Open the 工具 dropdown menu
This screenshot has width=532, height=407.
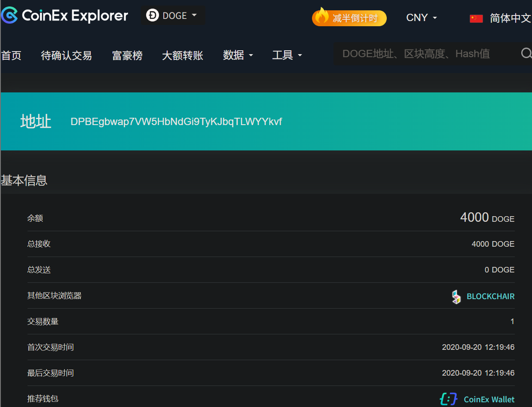click(287, 55)
